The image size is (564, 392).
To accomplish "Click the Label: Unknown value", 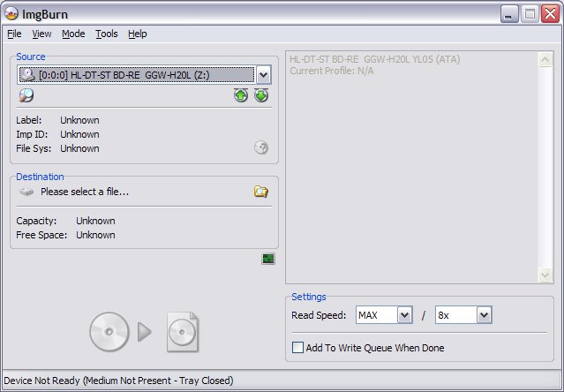I will [x=79, y=120].
